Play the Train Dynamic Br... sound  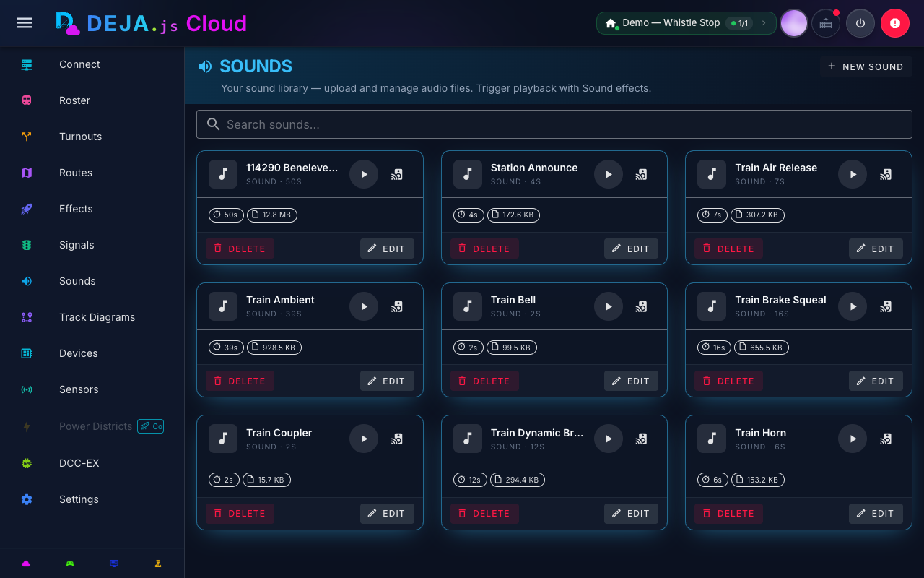609,439
